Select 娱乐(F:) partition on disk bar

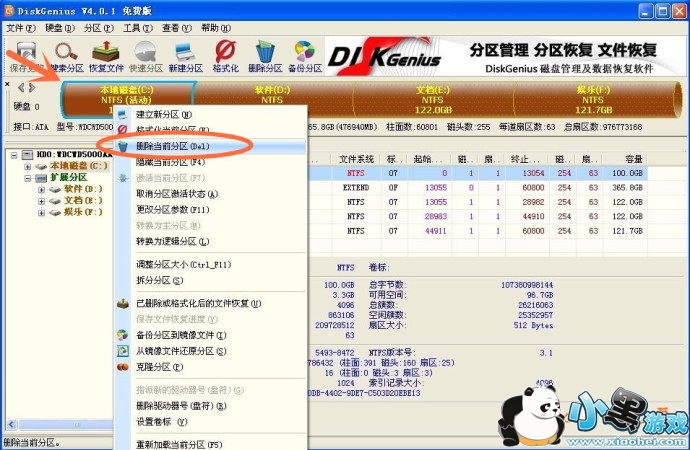(x=593, y=100)
